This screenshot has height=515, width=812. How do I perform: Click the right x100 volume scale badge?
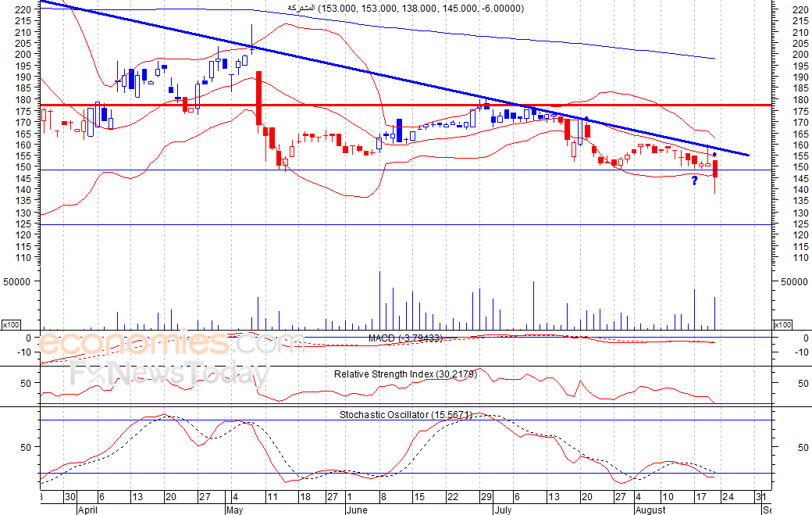pyautogui.click(x=782, y=324)
